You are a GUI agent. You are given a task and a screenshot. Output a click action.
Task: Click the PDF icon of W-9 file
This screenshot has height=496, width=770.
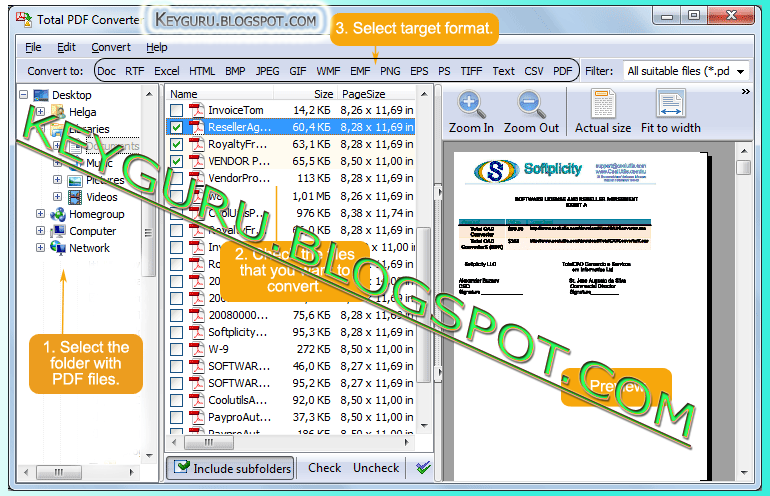pos(197,349)
